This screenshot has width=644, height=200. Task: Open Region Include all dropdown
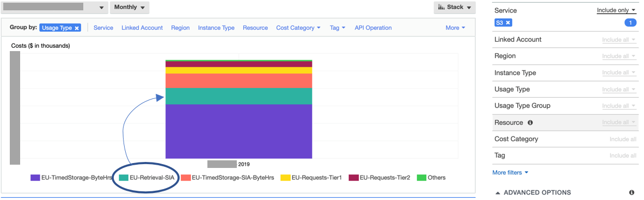pyautogui.click(x=619, y=56)
